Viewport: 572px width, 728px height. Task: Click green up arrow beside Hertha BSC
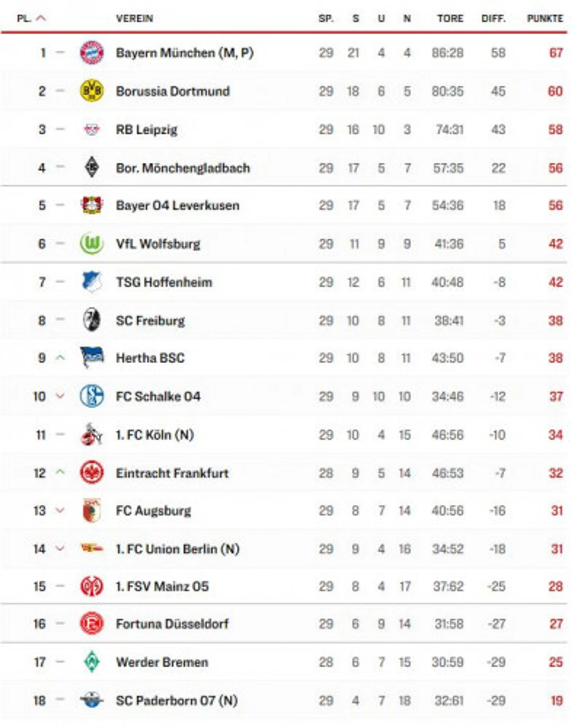coord(60,357)
